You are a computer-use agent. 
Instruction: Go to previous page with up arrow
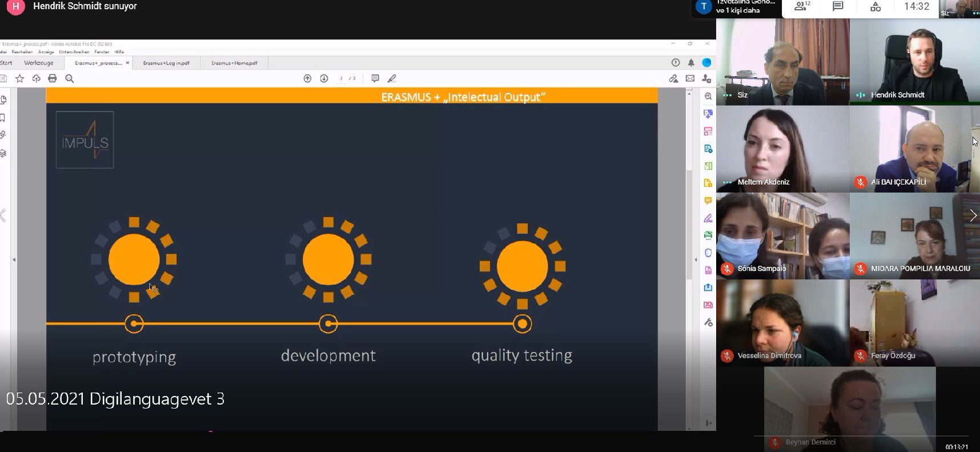tap(307, 79)
